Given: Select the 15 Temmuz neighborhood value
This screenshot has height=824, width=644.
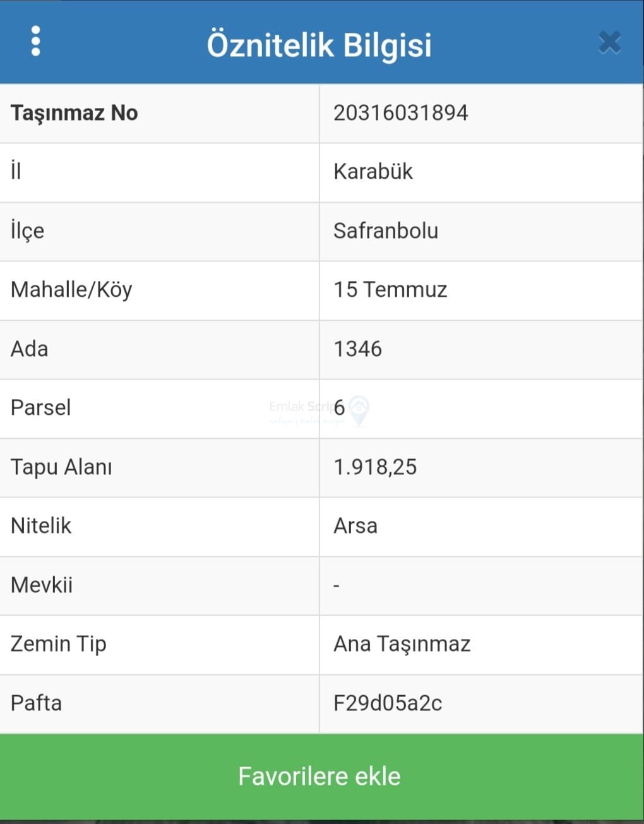Looking at the screenshot, I should tap(390, 290).
